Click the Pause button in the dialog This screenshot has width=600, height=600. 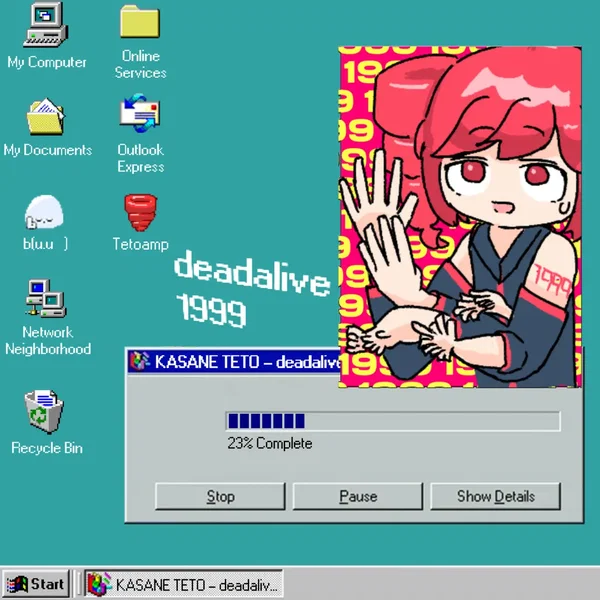[358, 496]
